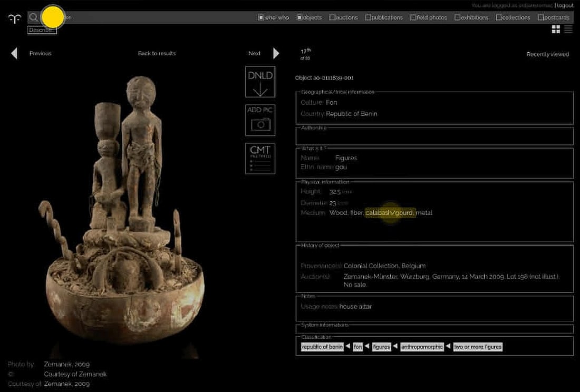Screen dimensions: 580x392
Task: Go to previous object with left arrow
Action: [x=14, y=53]
